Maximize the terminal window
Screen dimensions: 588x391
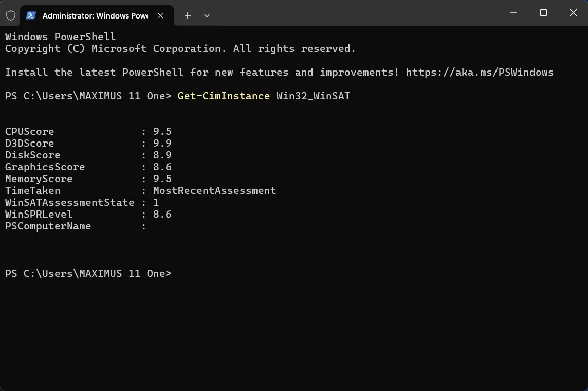pos(543,13)
